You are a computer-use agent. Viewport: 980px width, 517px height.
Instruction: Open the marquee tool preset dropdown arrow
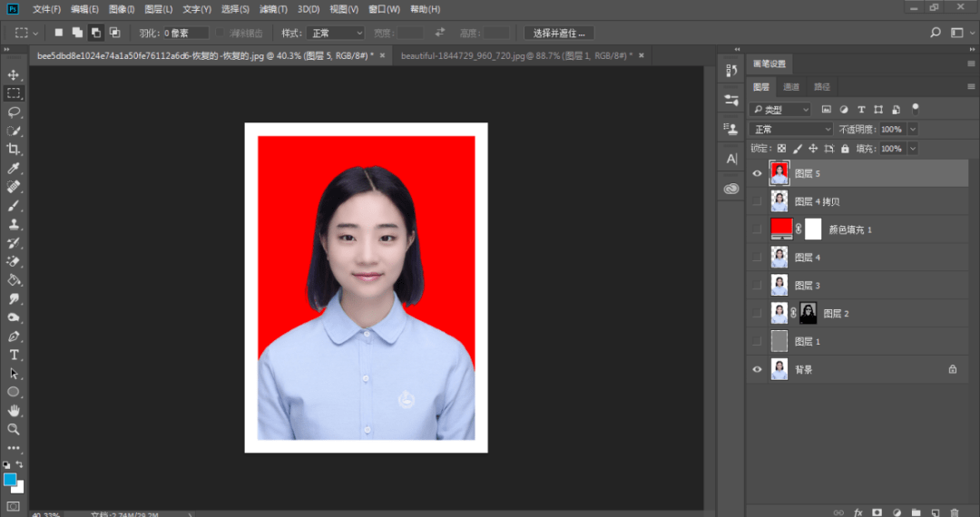pyautogui.click(x=35, y=33)
